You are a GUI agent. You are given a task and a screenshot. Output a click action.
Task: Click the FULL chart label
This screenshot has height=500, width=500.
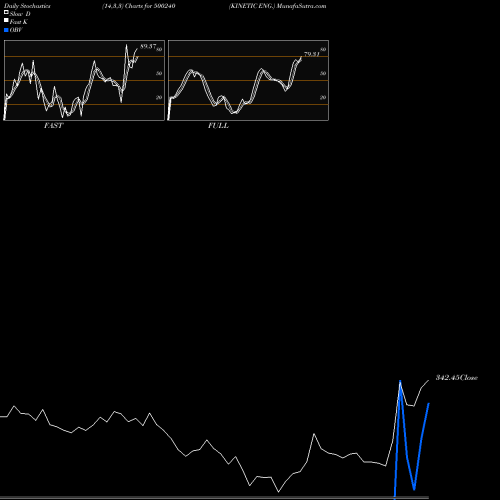(218, 126)
